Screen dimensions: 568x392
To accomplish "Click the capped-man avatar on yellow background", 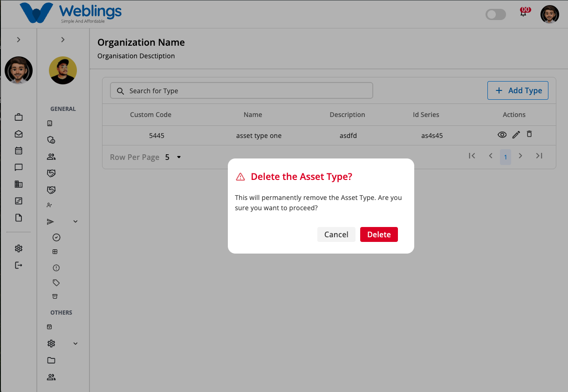I will click(x=63, y=70).
